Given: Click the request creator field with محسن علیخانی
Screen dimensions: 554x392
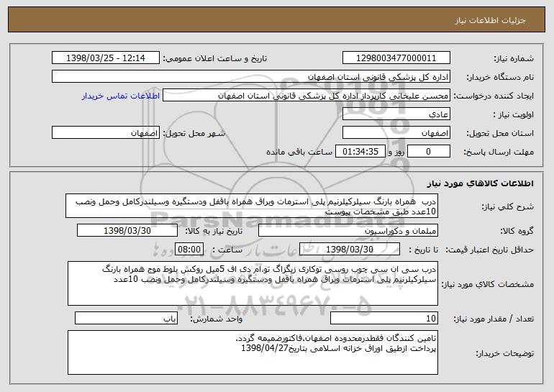Looking at the screenshot, I should tap(306, 96).
